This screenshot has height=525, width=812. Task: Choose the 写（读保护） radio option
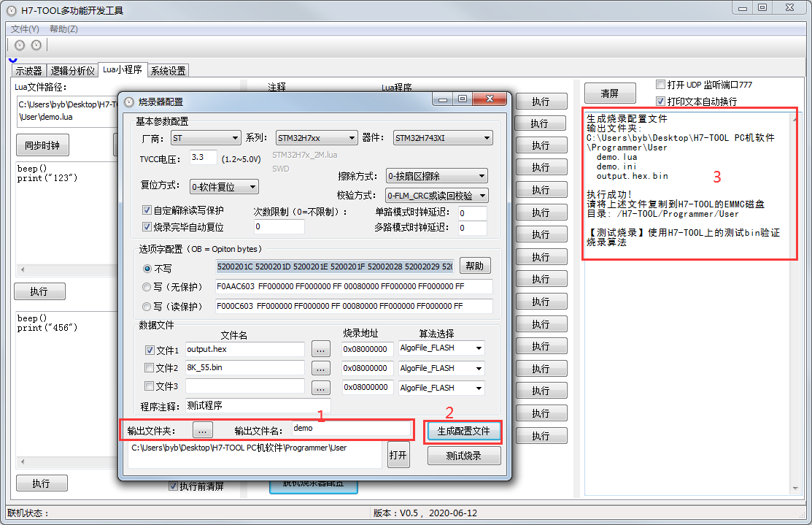click(147, 306)
